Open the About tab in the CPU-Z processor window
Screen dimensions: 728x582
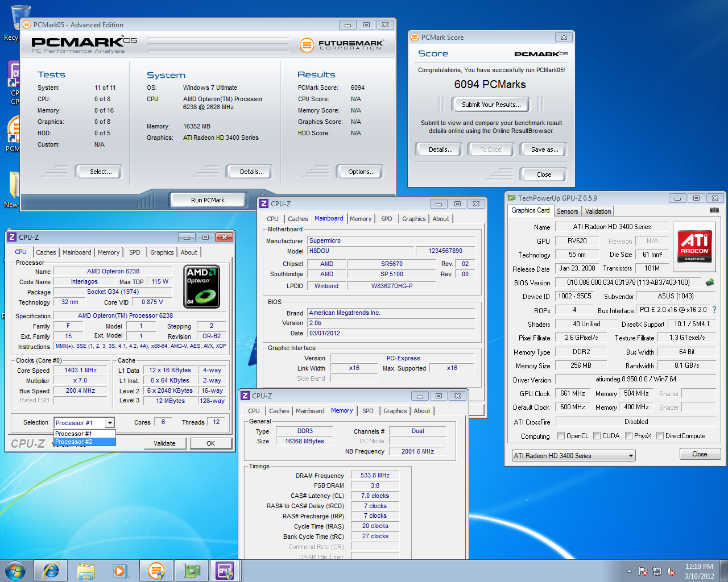click(189, 252)
